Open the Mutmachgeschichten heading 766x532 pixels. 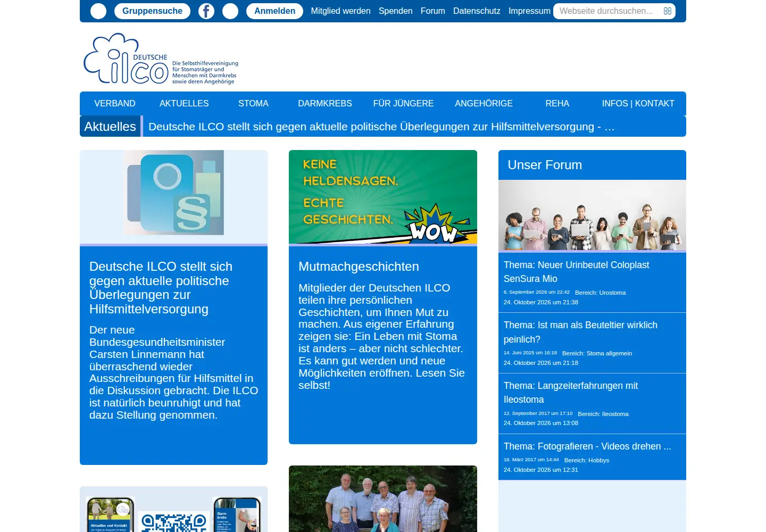(359, 267)
